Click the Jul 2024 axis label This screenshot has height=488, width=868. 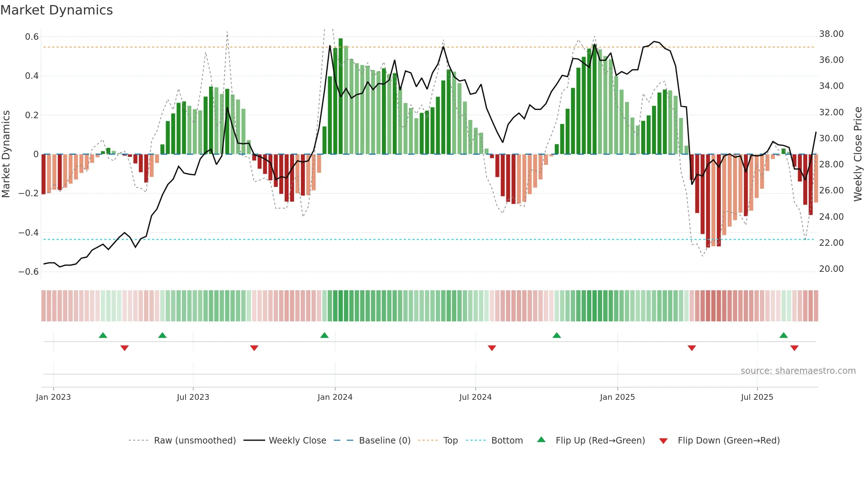click(476, 397)
